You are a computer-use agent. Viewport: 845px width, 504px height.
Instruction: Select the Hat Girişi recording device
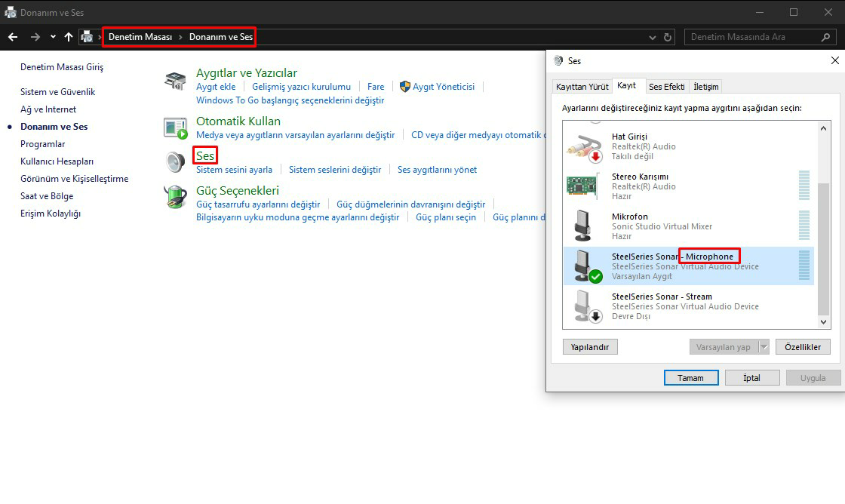click(688, 146)
